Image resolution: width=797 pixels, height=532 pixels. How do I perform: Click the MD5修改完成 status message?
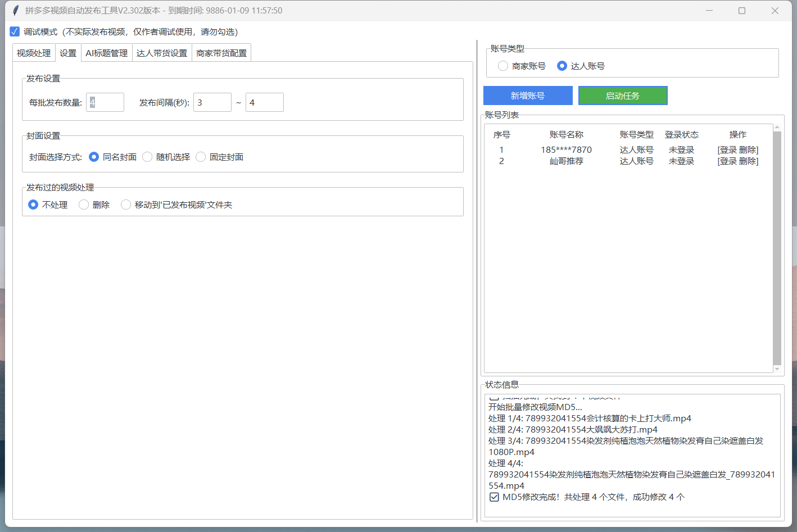point(594,497)
